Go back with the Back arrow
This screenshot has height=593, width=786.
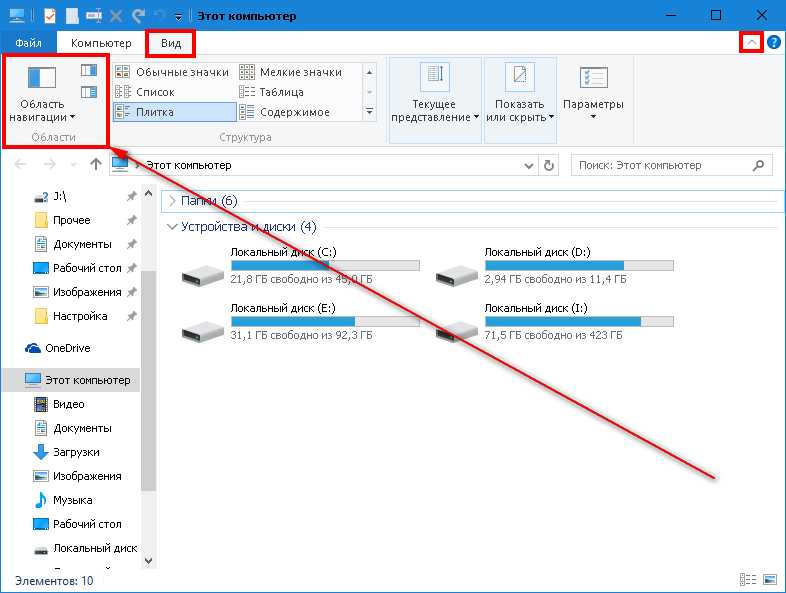point(20,164)
